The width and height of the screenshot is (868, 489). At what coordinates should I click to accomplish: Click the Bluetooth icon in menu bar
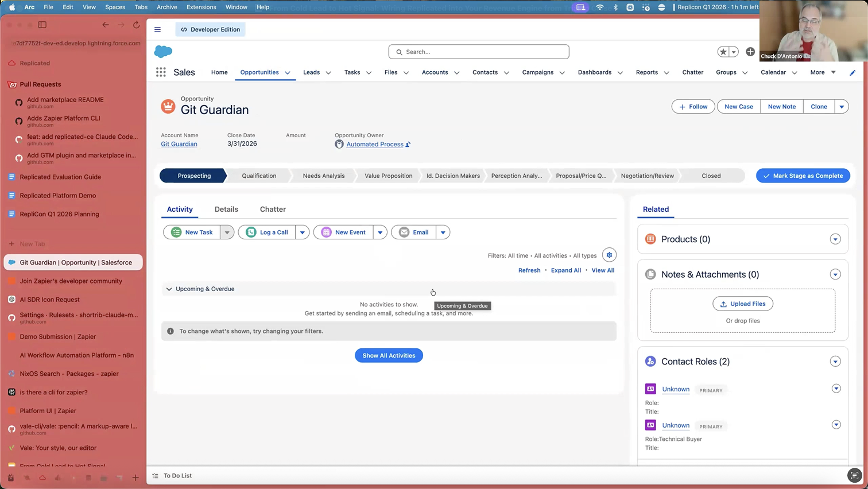[615, 7]
